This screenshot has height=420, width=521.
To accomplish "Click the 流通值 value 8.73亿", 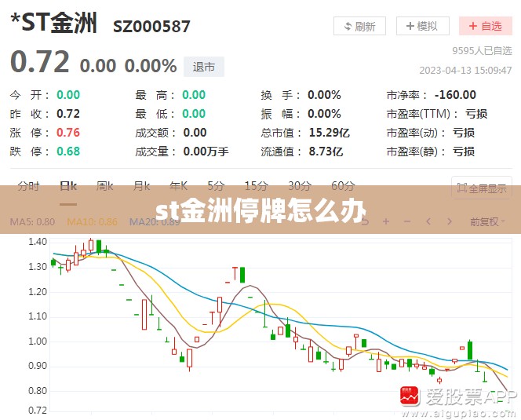I will tap(326, 152).
